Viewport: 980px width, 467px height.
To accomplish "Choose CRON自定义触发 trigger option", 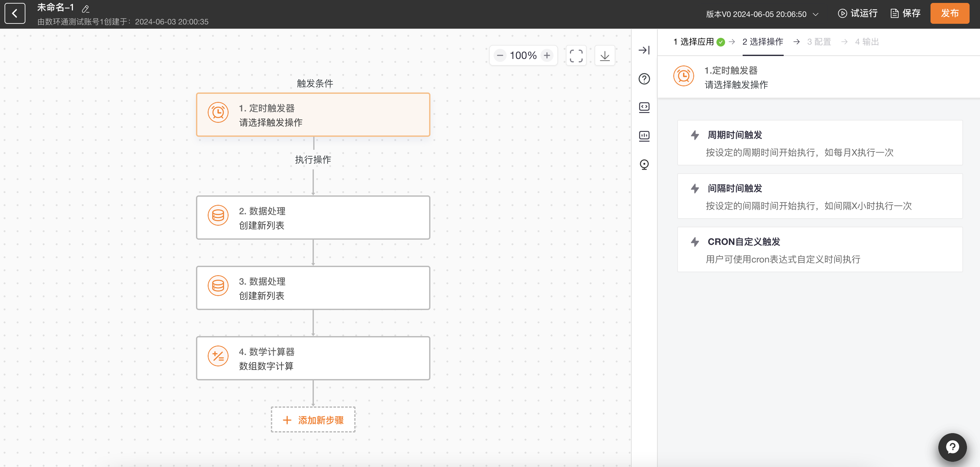I will click(819, 249).
